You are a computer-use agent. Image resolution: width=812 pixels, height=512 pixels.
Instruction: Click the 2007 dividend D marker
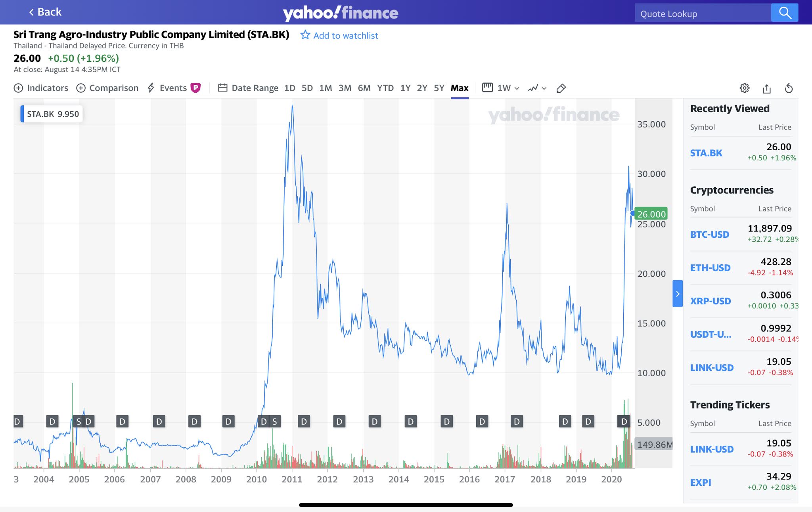click(159, 422)
